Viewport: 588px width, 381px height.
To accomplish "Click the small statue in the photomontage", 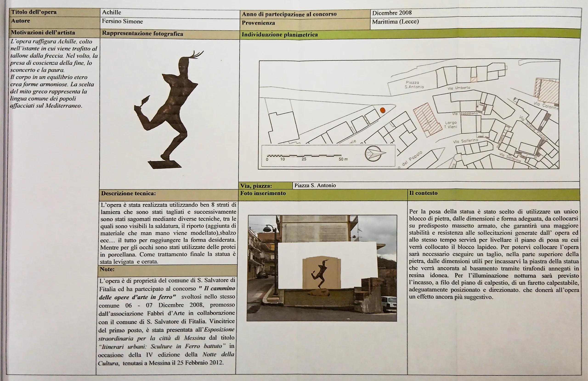I will (x=320, y=274).
